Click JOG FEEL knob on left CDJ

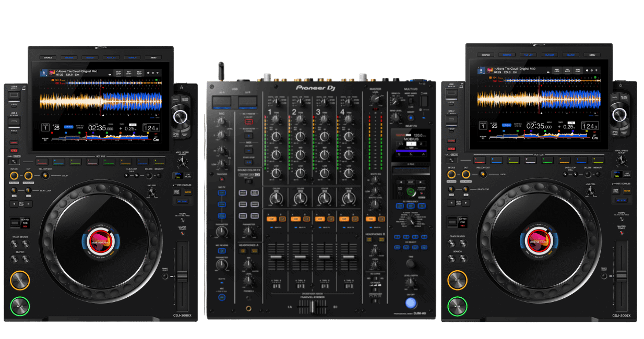[152, 192]
